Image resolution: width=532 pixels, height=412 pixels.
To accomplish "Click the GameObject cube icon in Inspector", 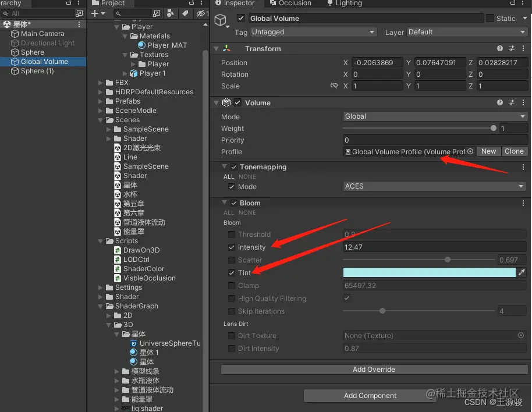I will [x=221, y=20].
